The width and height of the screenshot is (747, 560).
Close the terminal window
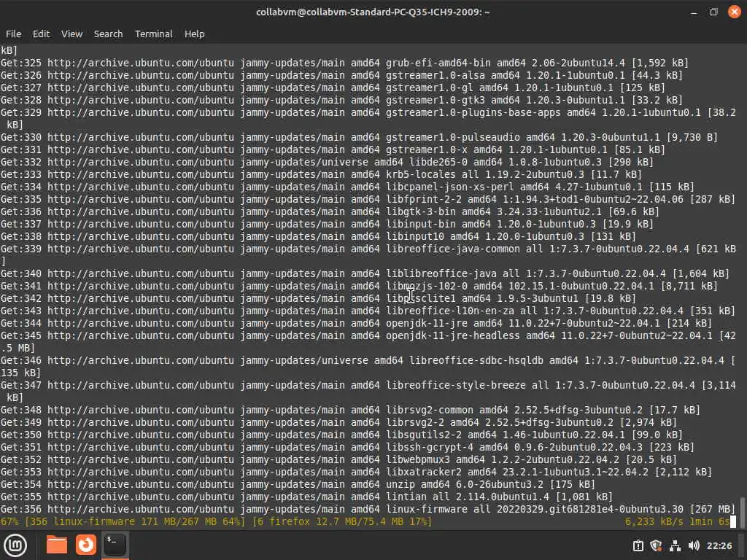pyautogui.click(x=735, y=12)
